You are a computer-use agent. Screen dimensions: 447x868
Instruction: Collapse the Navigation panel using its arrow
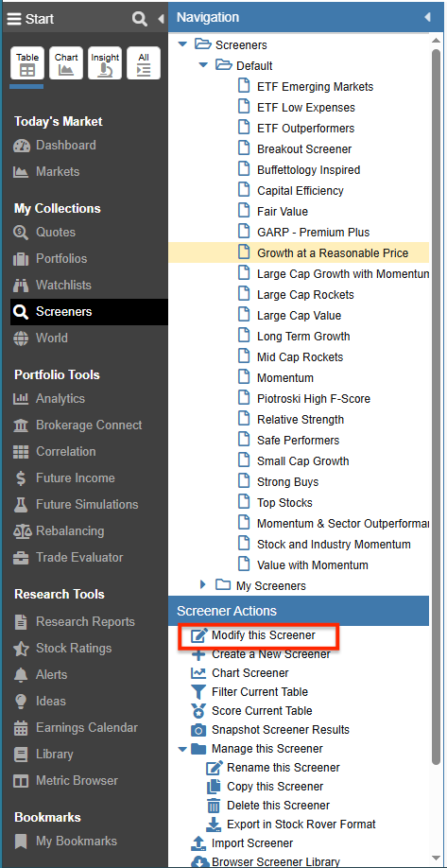pyautogui.click(x=427, y=17)
